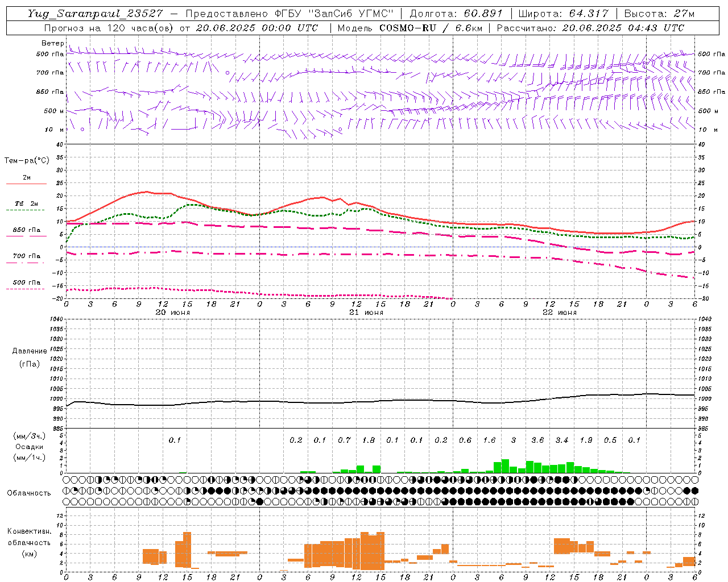728x582 pixels.
Task: Click the (мм/1ч.) precipitation unit label
Action: [x=29, y=458]
